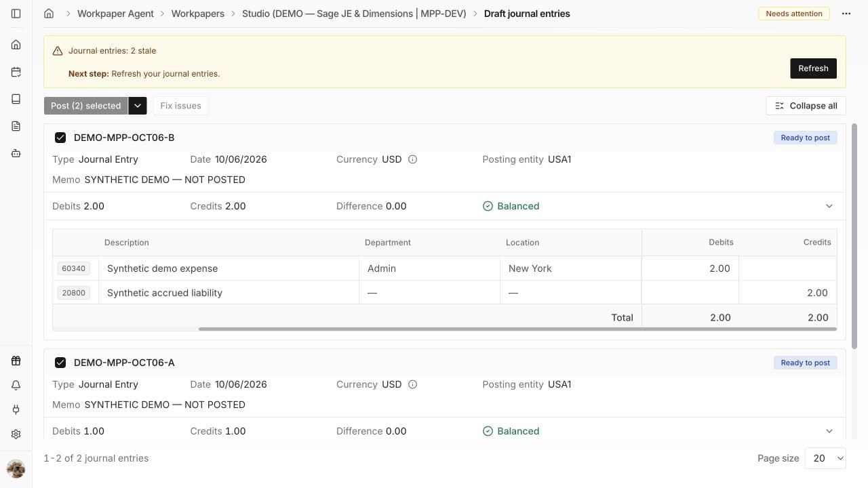This screenshot has height=488, width=868.
Task: Open settings gear icon in sidebar
Action: point(16,434)
